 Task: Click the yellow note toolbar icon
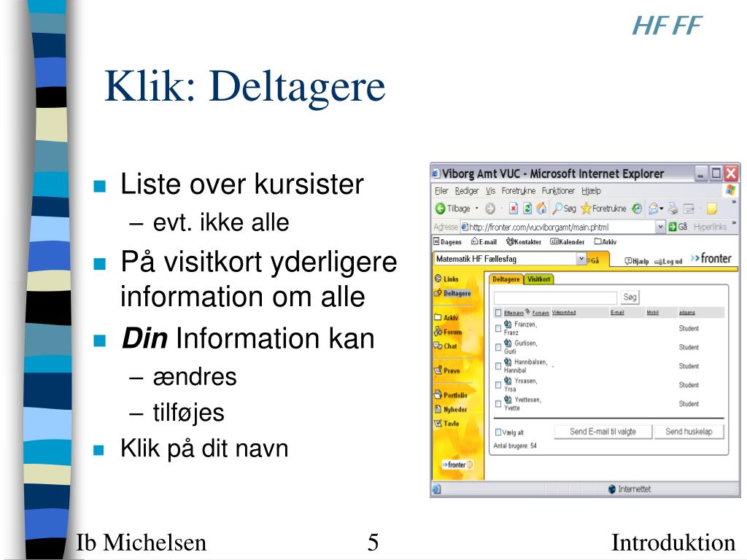click(712, 209)
